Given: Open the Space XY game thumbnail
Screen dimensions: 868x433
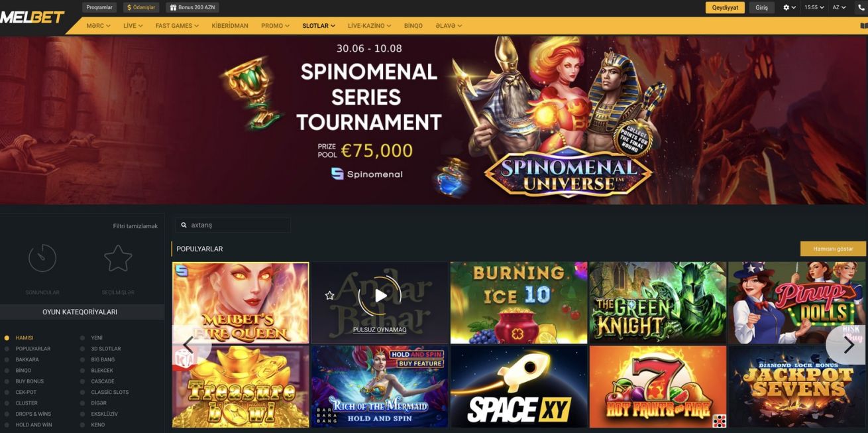Looking at the screenshot, I should click(x=518, y=387).
